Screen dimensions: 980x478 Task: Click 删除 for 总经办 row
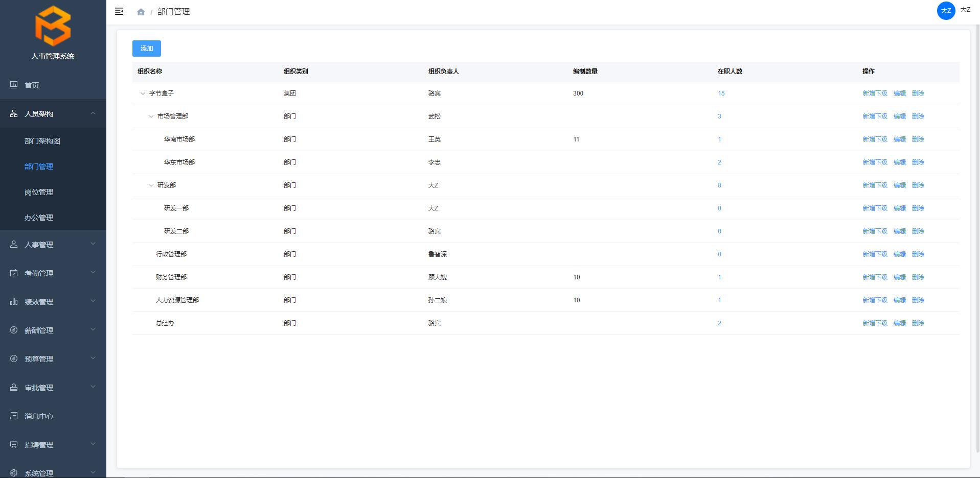(x=918, y=323)
